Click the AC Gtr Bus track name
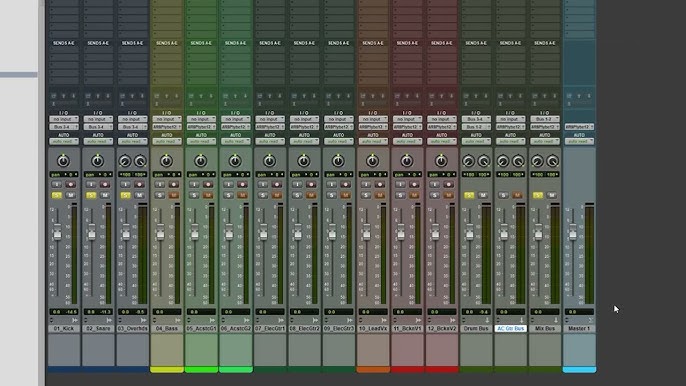This screenshot has height=386, width=686. point(510,328)
